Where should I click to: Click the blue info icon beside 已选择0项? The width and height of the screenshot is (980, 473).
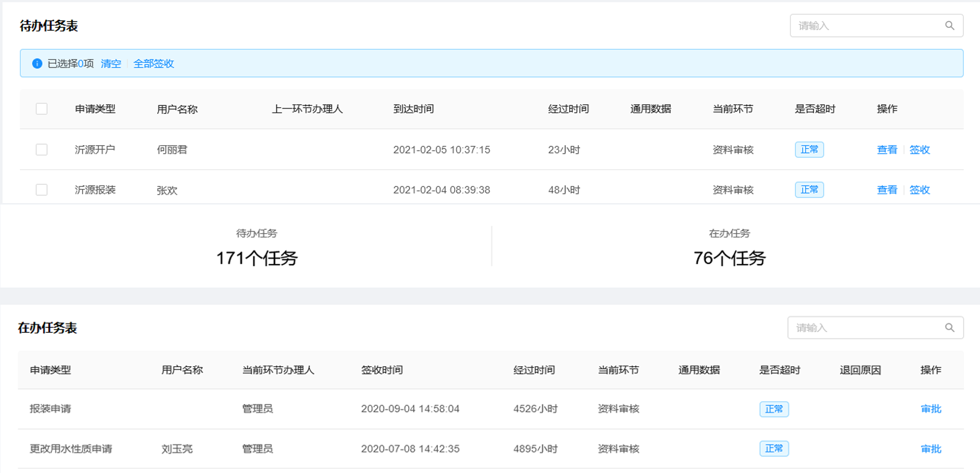pos(37,63)
